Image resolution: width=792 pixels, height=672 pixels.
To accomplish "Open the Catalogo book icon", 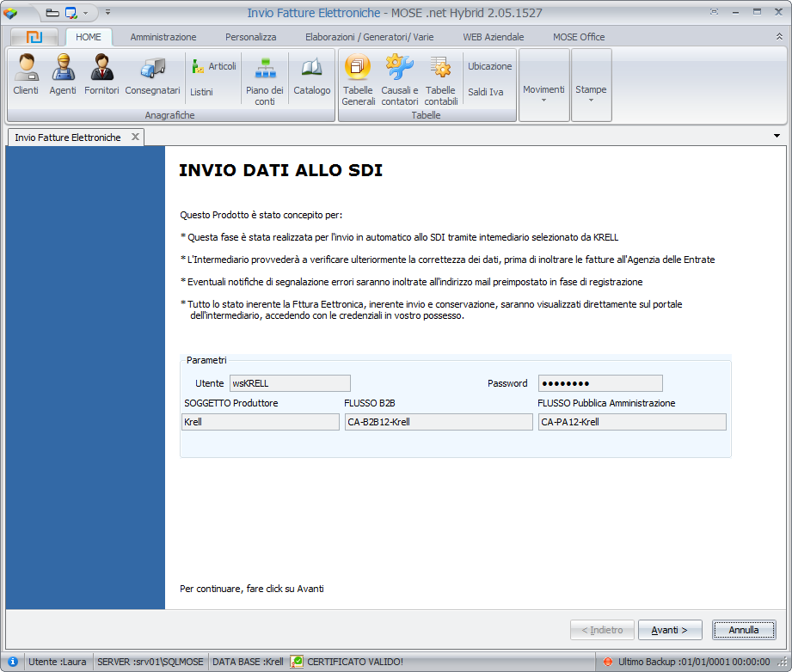I will click(311, 76).
